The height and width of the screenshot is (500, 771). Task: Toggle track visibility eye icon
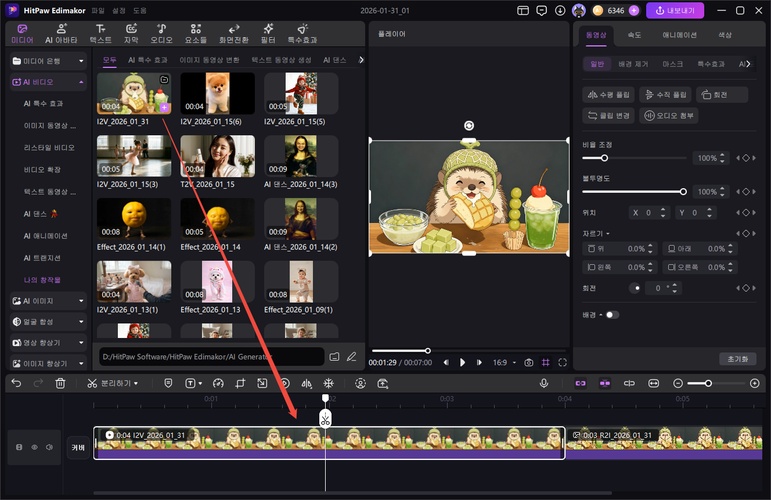pyautogui.click(x=34, y=447)
